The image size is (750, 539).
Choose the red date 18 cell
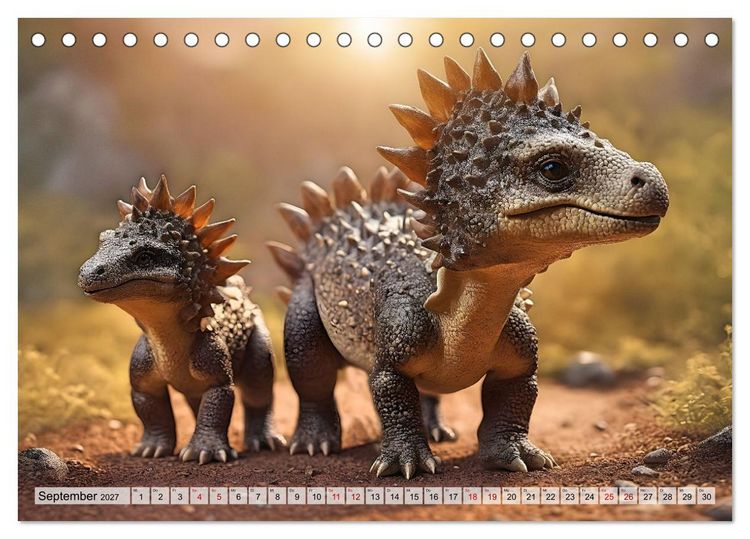click(x=473, y=496)
